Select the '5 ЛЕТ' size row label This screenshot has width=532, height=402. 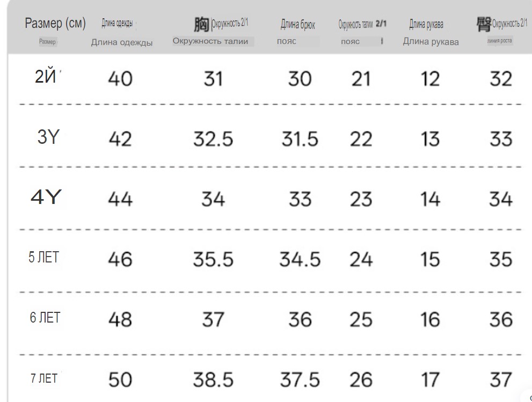tap(44, 257)
